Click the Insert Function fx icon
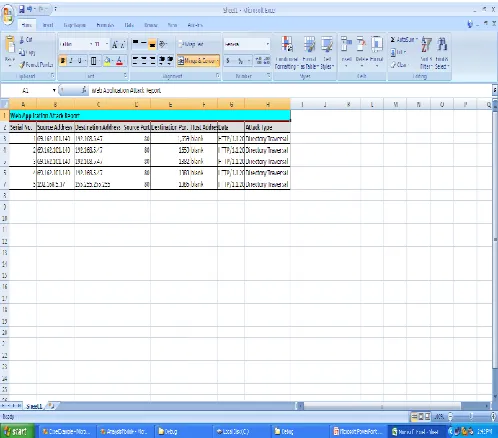498x438 pixels. point(84,90)
